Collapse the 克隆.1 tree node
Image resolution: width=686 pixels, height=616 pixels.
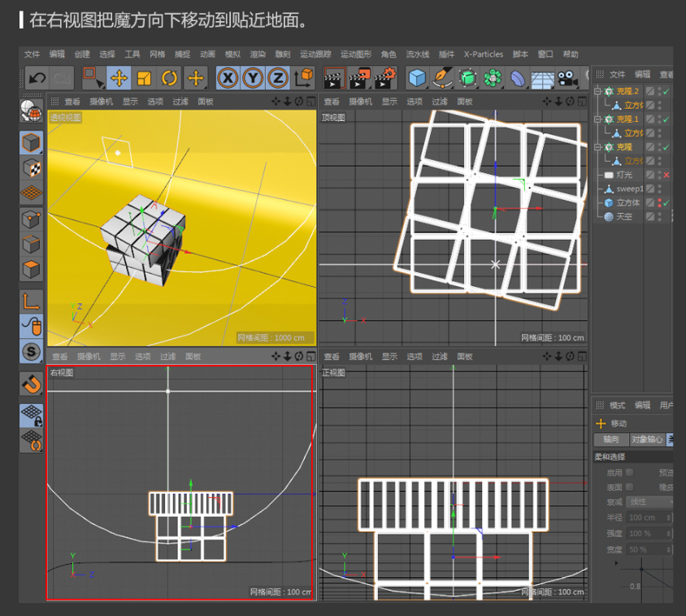pos(597,119)
